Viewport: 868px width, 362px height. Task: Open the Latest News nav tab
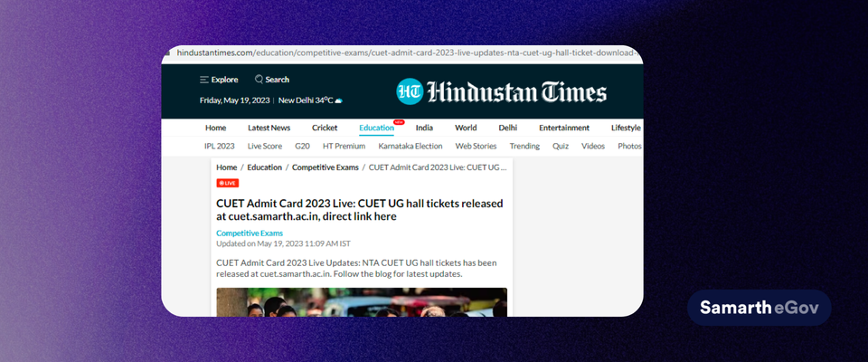pyautogui.click(x=269, y=128)
